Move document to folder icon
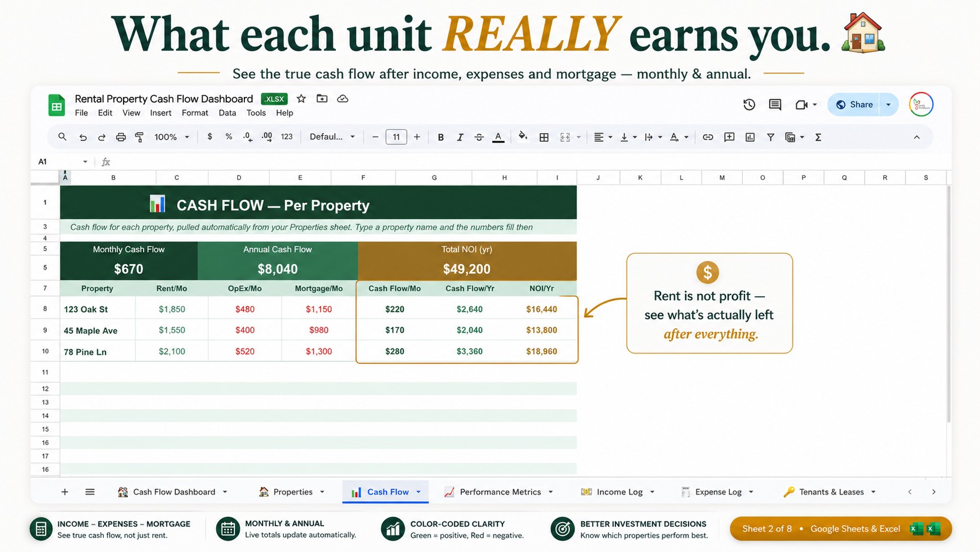Screen dimensions: 980x552 point(322,99)
